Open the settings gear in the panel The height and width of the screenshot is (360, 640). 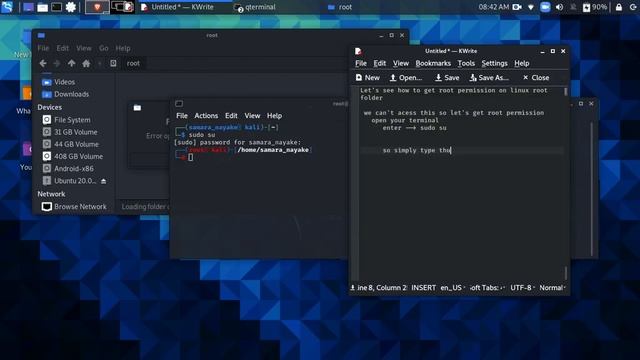(x=71, y=7)
